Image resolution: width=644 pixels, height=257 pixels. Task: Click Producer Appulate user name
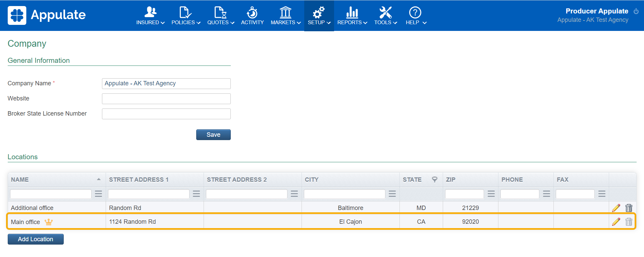597,11
